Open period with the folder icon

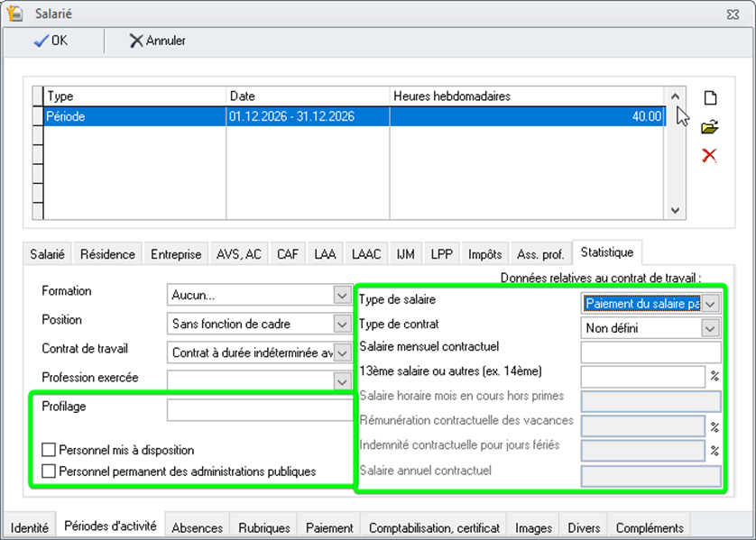(710, 127)
